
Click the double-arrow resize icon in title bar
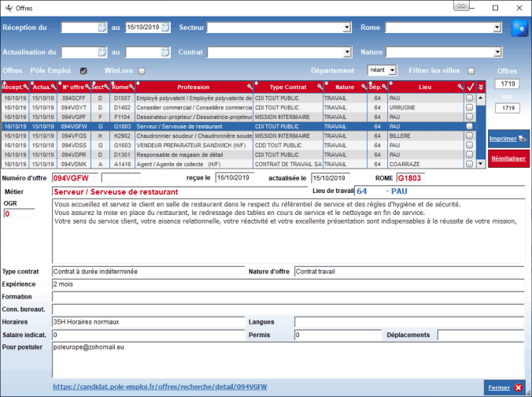click(461, 6)
